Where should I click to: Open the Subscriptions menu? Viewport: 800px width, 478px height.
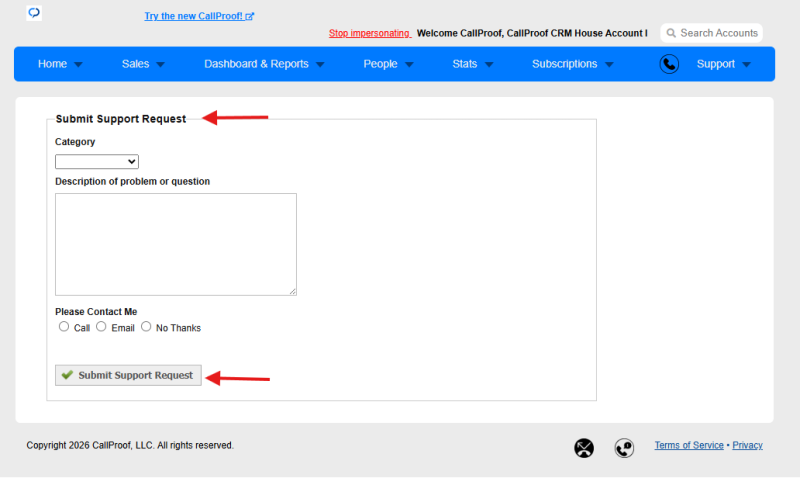pyautogui.click(x=564, y=64)
